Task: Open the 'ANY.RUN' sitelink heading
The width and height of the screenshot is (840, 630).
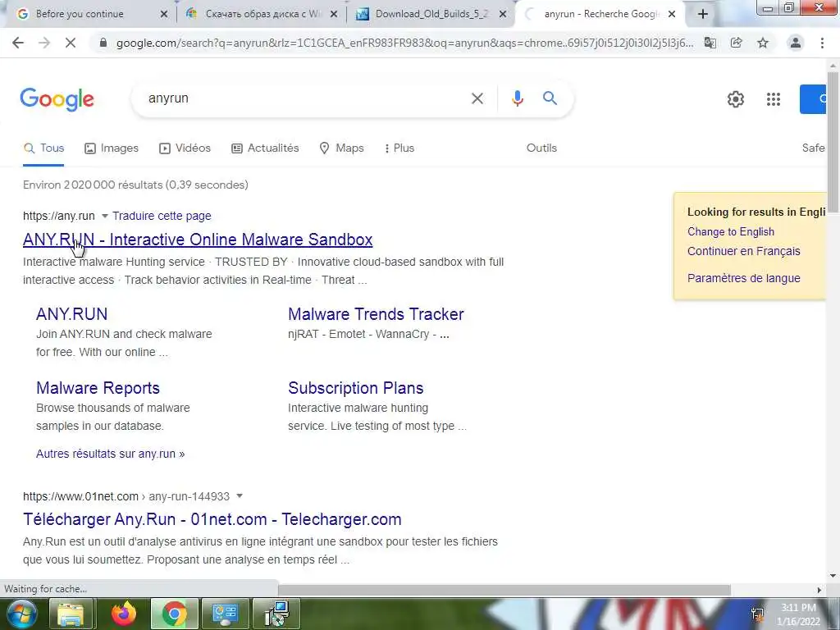Action: (72, 314)
